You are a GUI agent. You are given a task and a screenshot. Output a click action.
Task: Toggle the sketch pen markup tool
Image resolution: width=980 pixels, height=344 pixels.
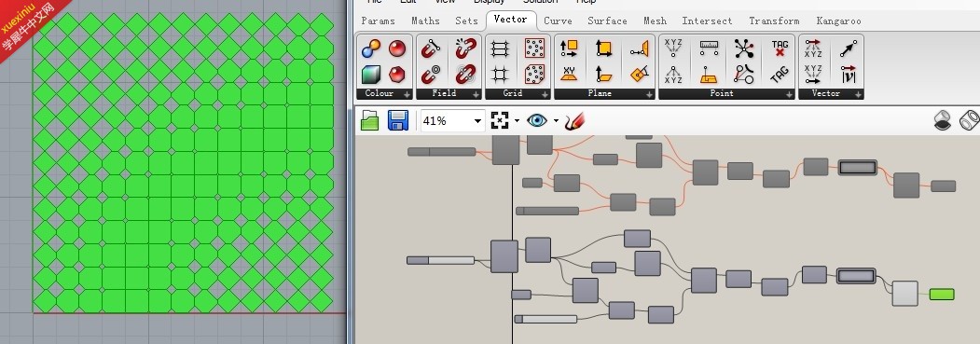[x=573, y=121]
